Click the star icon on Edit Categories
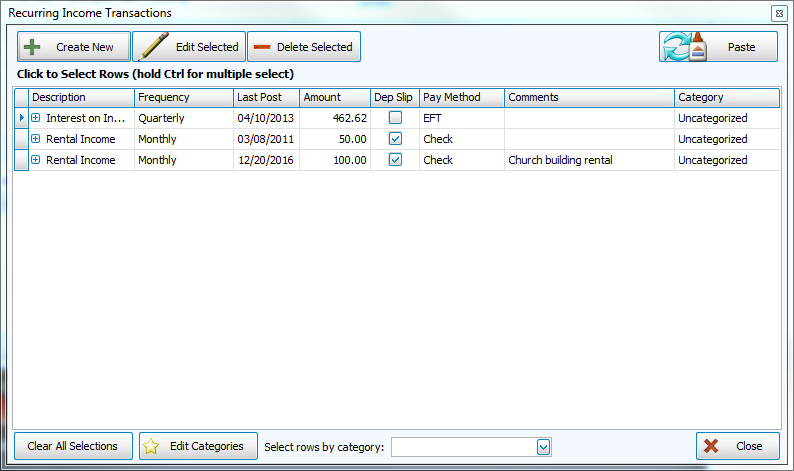This screenshot has height=471, width=794. [x=151, y=446]
